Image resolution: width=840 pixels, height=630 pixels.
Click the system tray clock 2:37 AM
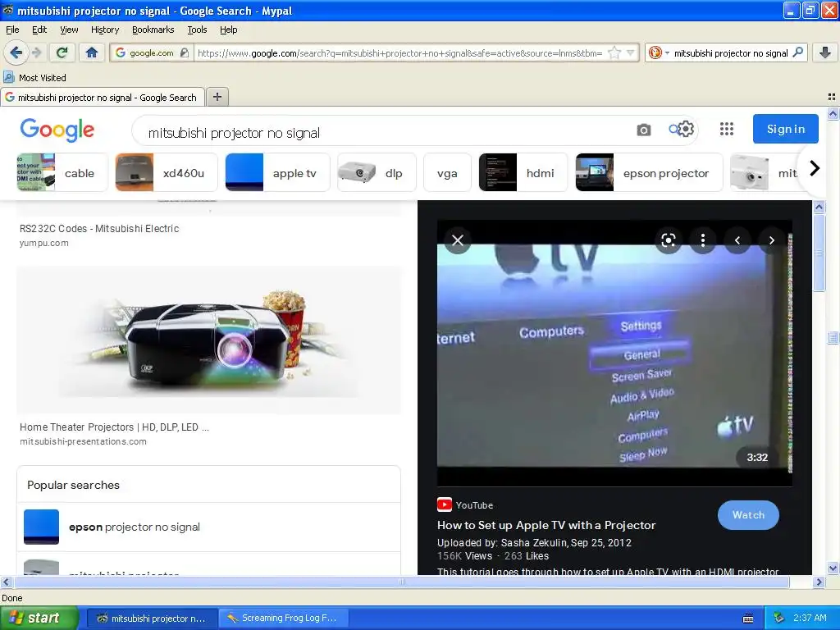click(810, 618)
